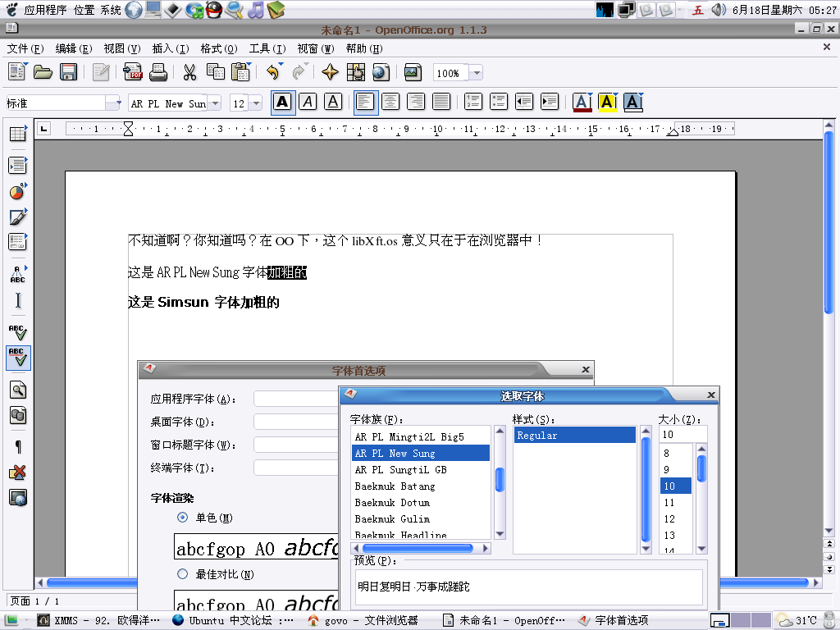The height and width of the screenshot is (630, 840).
Task: Open the 视图(V) menu
Action: [x=121, y=48]
